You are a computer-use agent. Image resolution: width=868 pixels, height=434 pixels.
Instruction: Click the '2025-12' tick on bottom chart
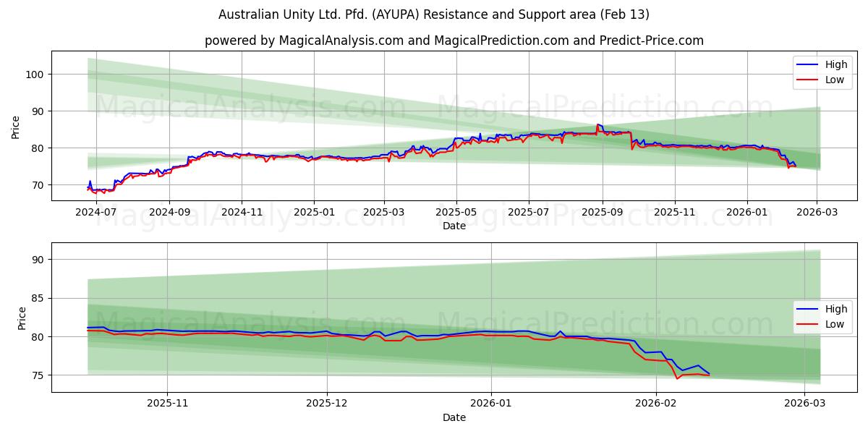click(327, 404)
